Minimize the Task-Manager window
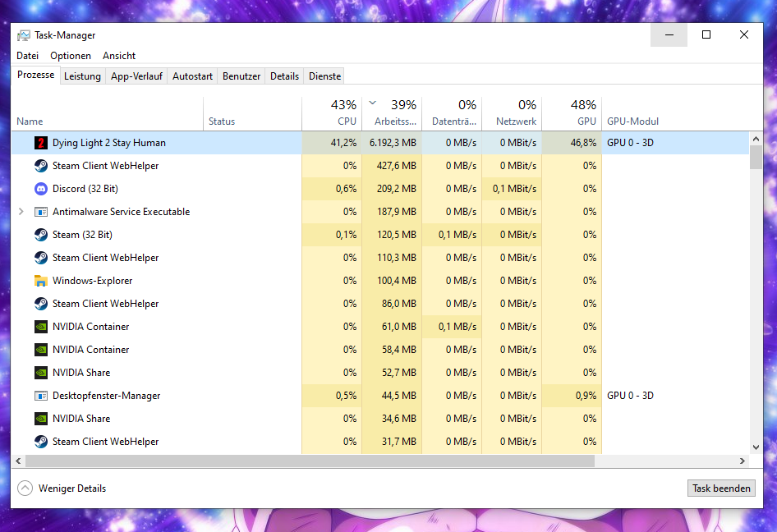The height and width of the screenshot is (532, 777). (x=669, y=34)
